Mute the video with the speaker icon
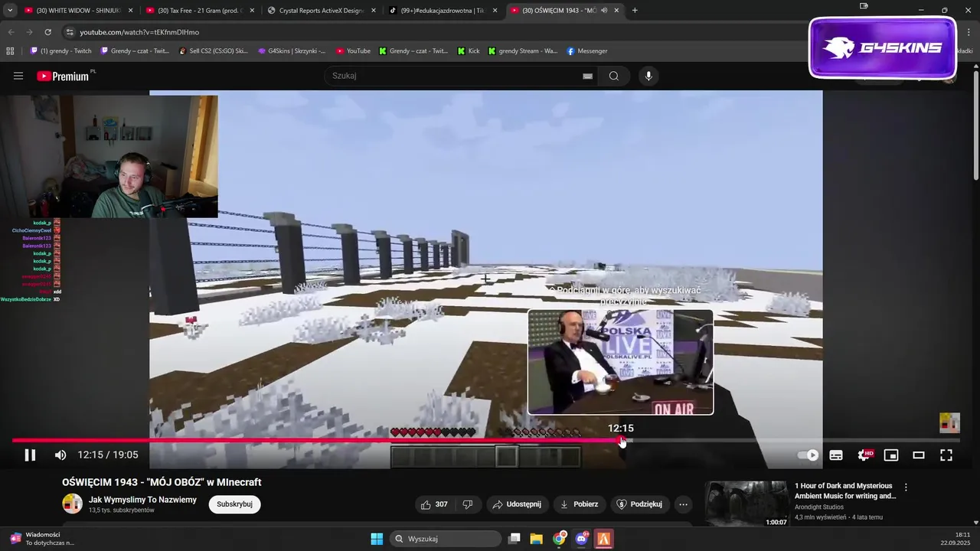980x551 pixels. click(60, 455)
